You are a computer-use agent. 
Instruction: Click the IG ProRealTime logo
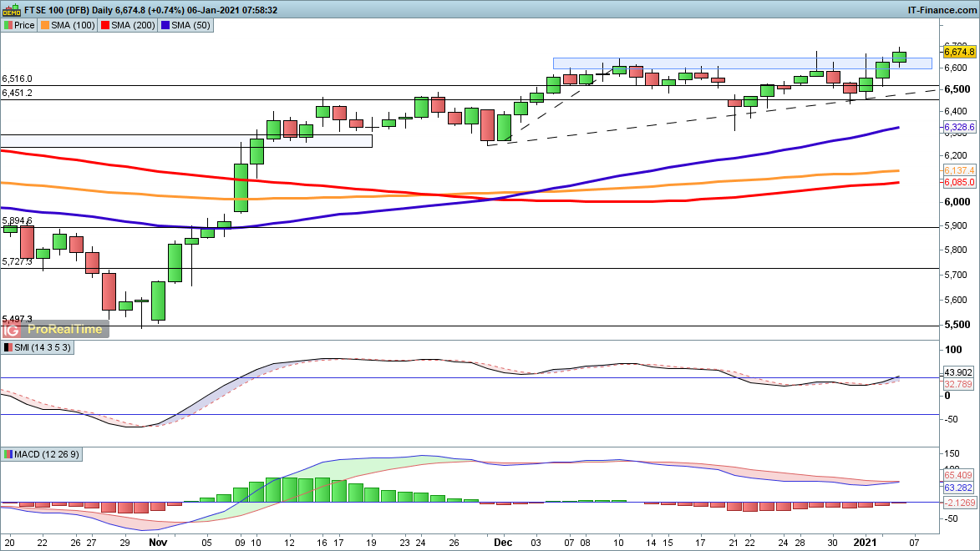55,329
